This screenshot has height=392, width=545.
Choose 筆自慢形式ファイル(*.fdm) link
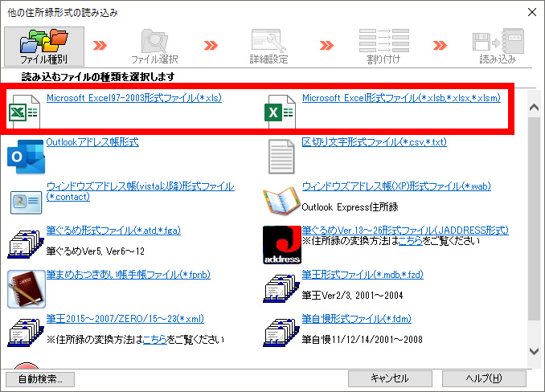point(357,319)
